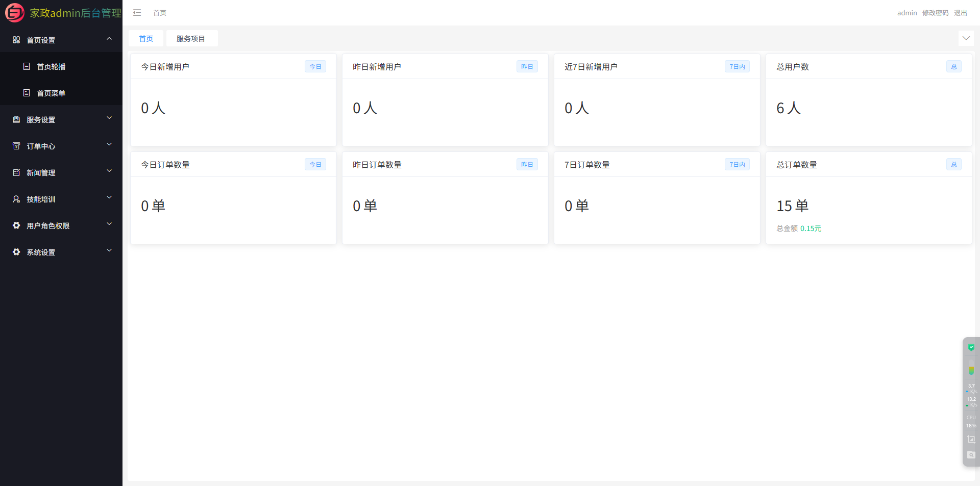Collapse the 首页设置 menu chevron
The image size is (980, 486).
[109, 39]
